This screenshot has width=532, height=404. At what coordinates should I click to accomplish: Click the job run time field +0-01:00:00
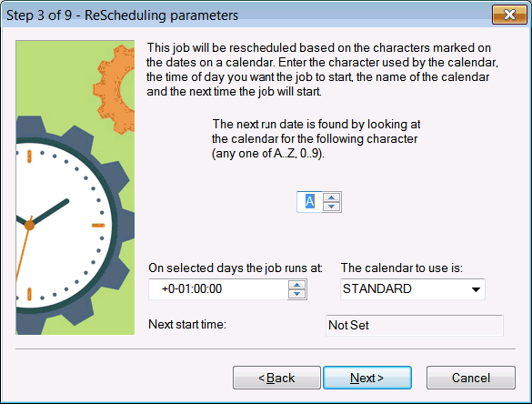click(218, 289)
